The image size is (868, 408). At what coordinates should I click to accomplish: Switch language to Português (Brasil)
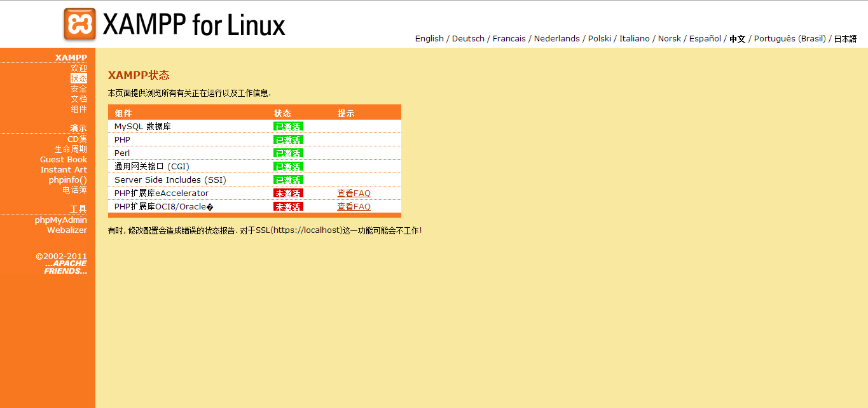[x=790, y=39]
